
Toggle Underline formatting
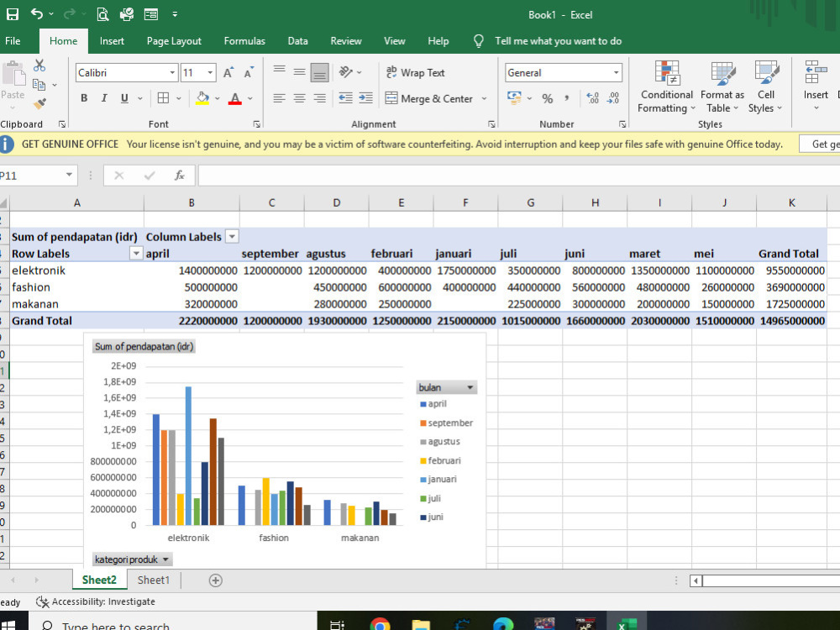click(124, 98)
